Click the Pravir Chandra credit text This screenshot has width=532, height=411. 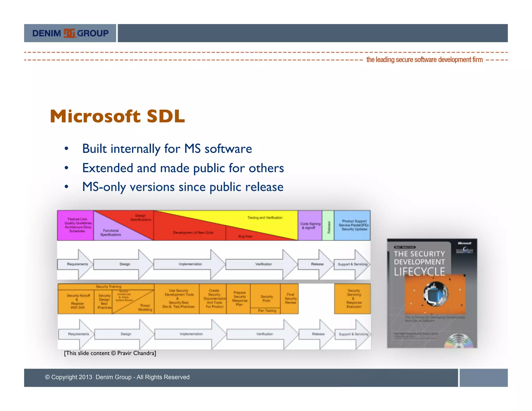[110, 353]
